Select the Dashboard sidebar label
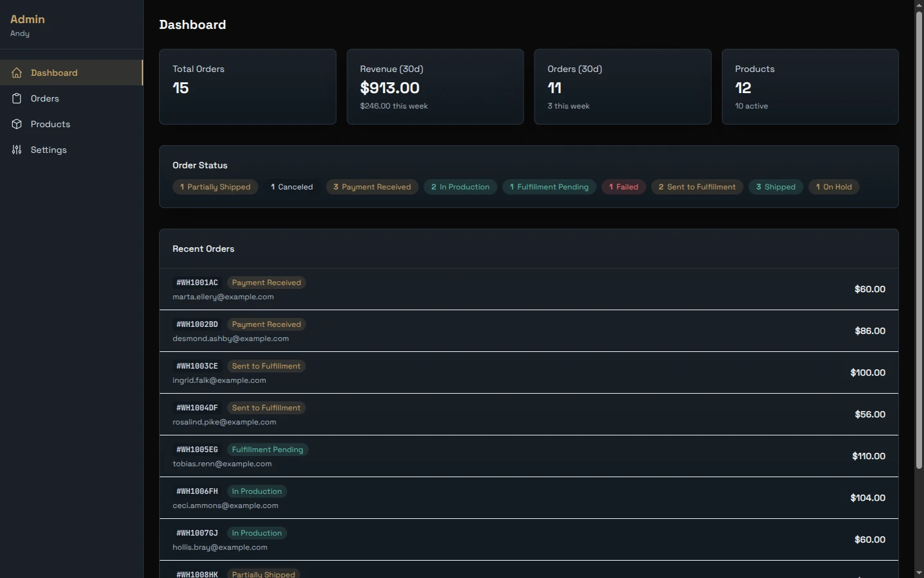The height and width of the screenshot is (578, 924). tap(54, 73)
